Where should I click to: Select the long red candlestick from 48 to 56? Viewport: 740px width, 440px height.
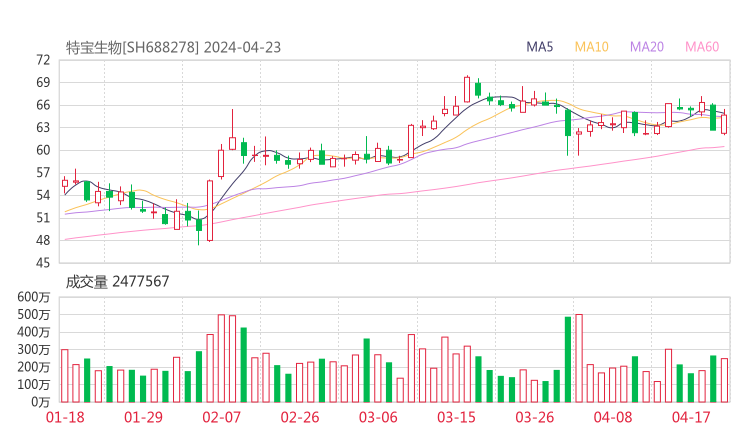pos(210,211)
